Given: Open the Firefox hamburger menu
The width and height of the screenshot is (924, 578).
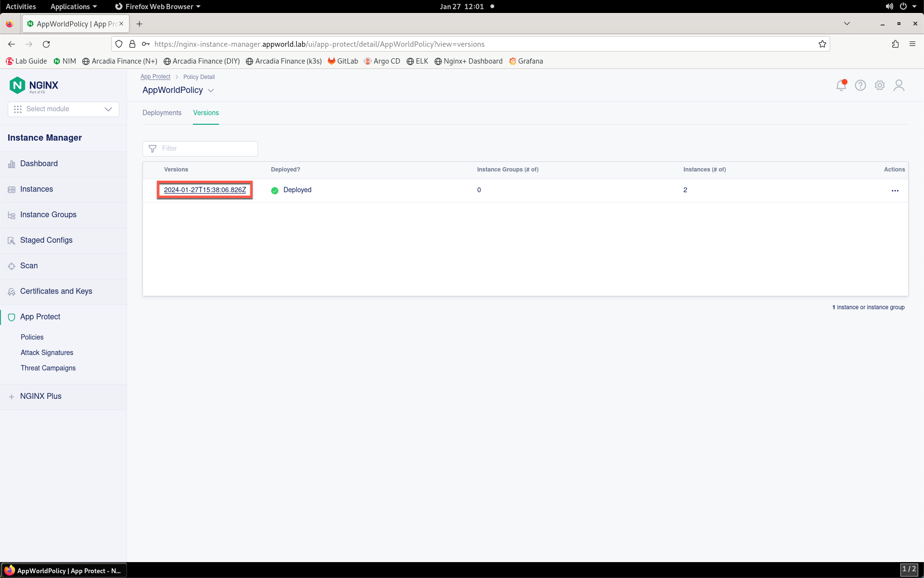Looking at the screenshot, I should 912,44.
